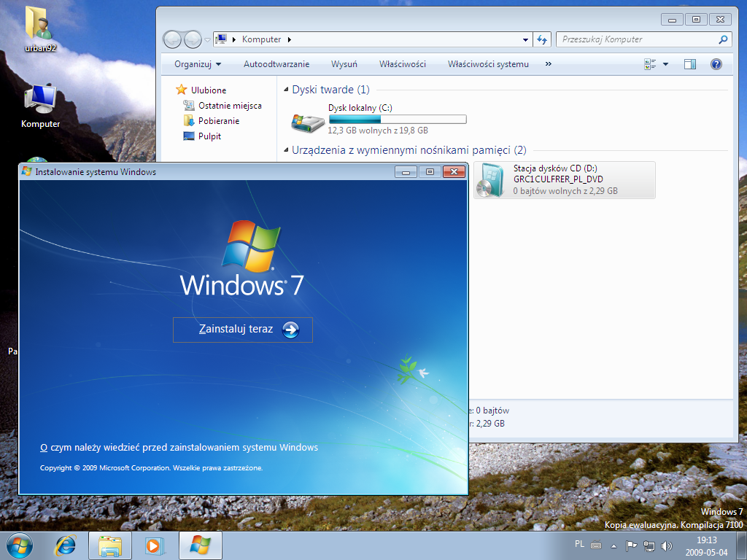The height and width of the screenshot is (560, 747).
Task: Click volume speaker tray icon
Action: pyautogui.click(x=667, y=545)
